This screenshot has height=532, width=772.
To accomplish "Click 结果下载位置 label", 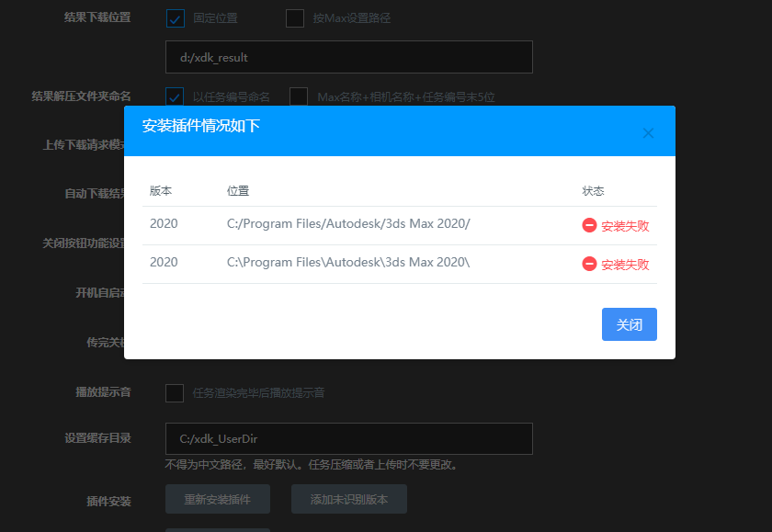I will [97, 17].
